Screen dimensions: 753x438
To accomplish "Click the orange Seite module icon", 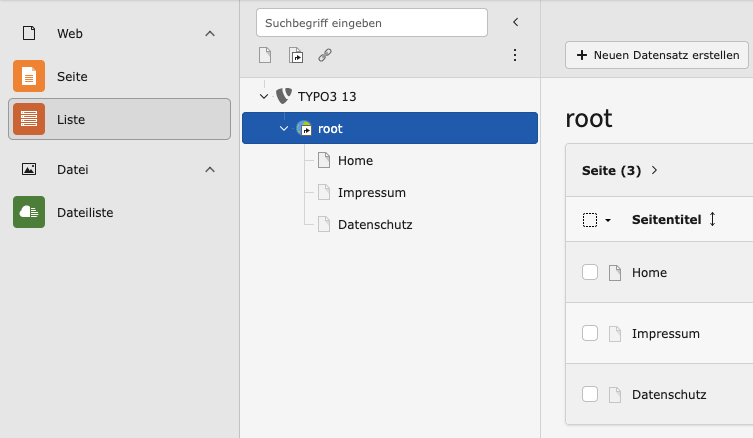I will pyautogui.click(x=29, y=76).
